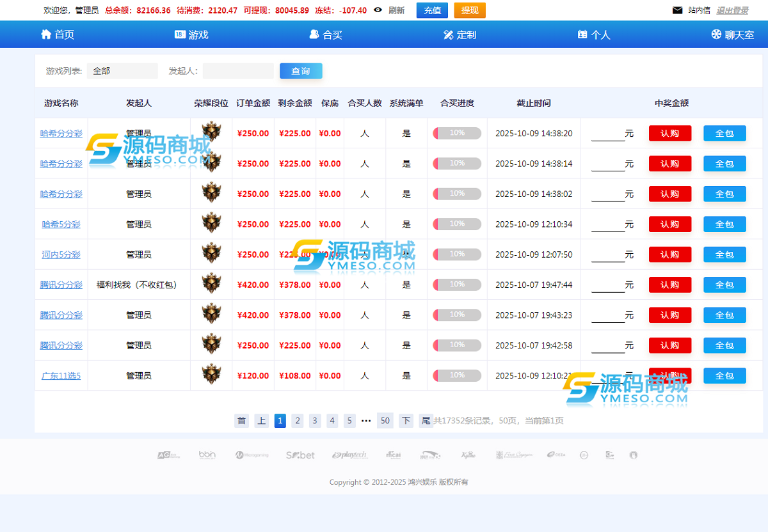
Task: Toggle the eye icon to hide balances
Action: pos(378,10)
